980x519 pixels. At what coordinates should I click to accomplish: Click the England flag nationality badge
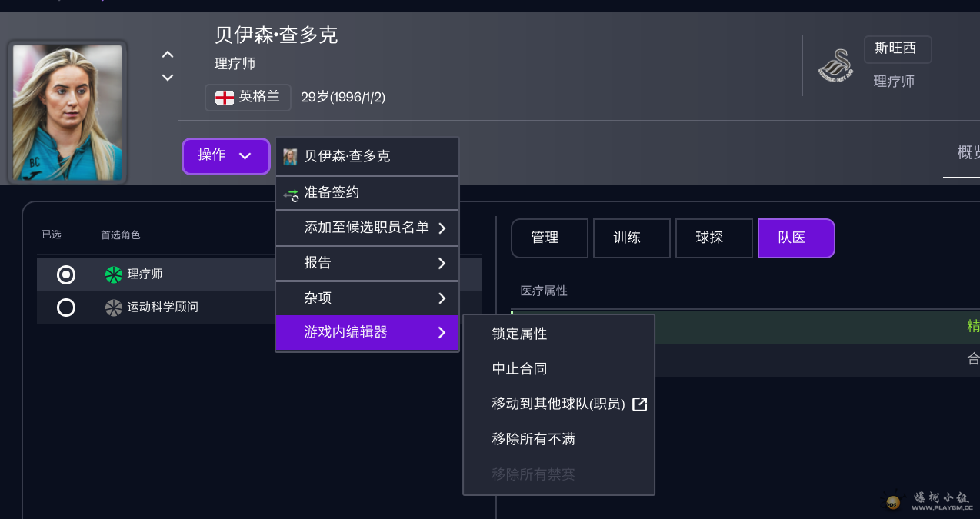(x=248, y=97)
